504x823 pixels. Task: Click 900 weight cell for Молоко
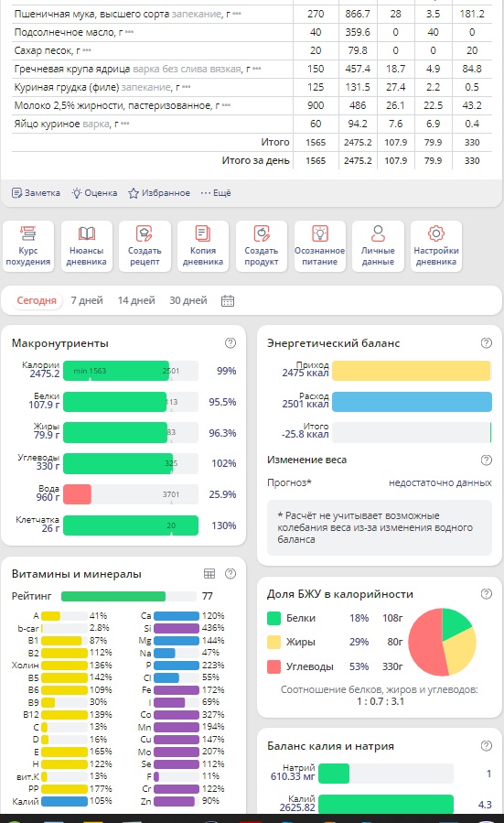316,105
